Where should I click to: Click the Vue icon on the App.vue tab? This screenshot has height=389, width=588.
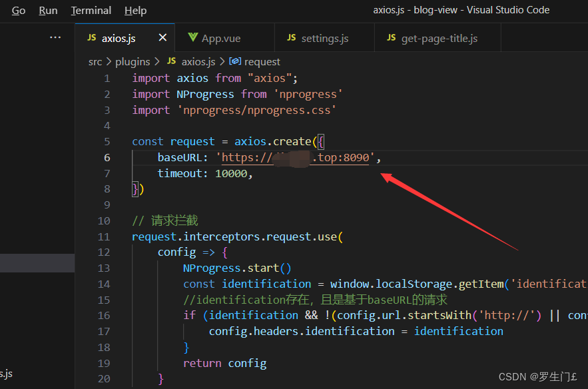tap(192, 37)
